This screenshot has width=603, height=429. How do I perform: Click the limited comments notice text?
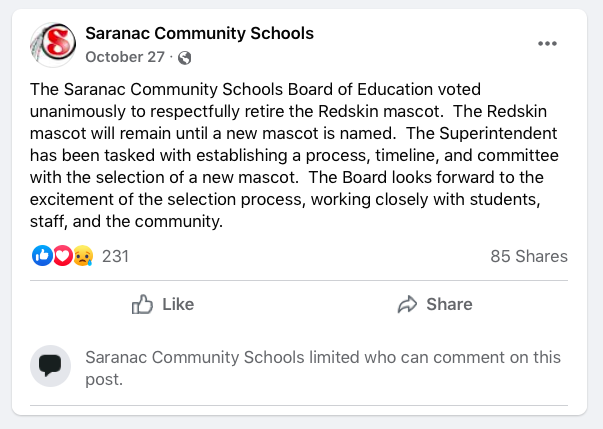tap(323, 367)
